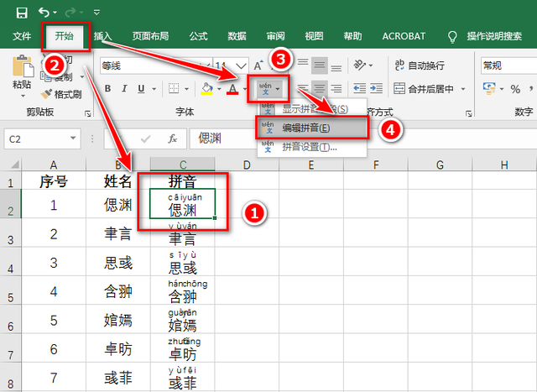This screenshot has height=392, width=537.
Task: Select column D header
Action: tap(247, 165)
